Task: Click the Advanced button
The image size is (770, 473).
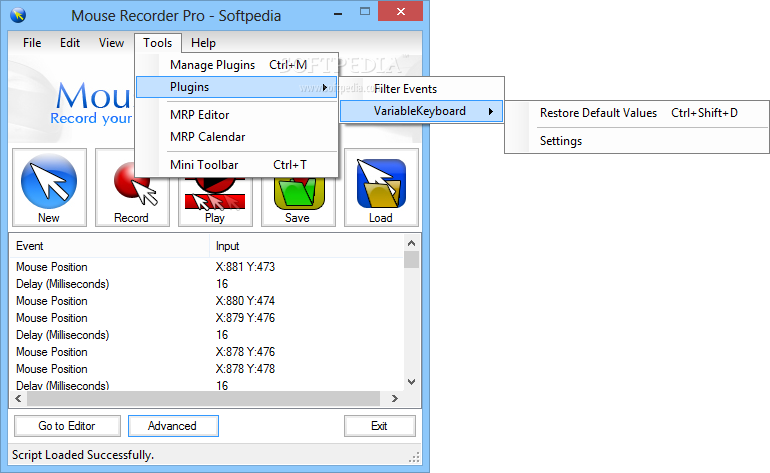Action: [x=173, y=426]
